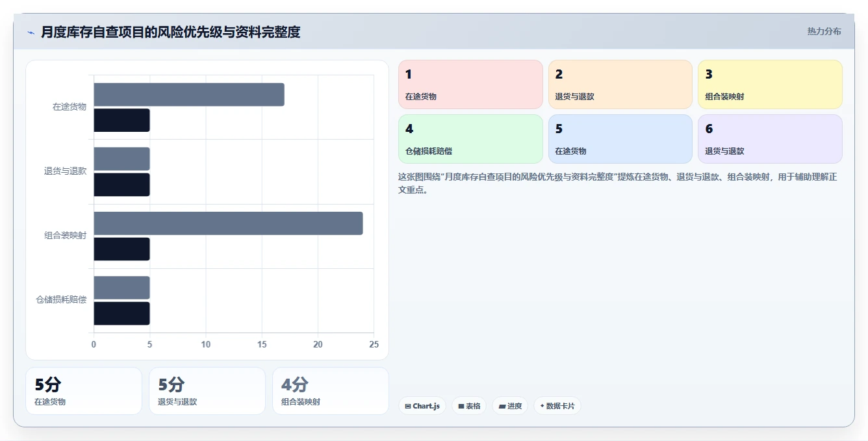
Task: Click the page title 月度库存自查项目的风险优先级与资料完整度
Action: click(171, 32)
